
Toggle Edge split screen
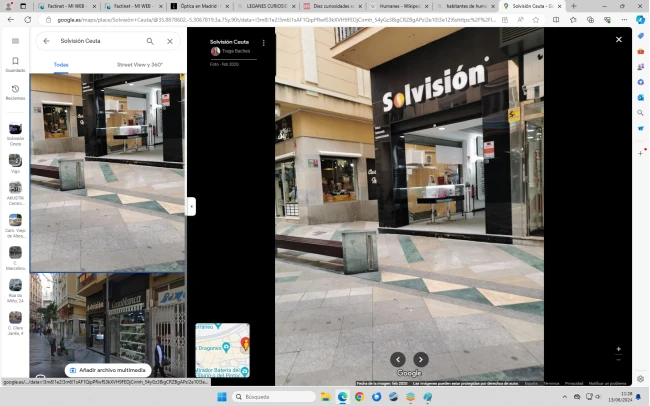[x=556, y=19]
